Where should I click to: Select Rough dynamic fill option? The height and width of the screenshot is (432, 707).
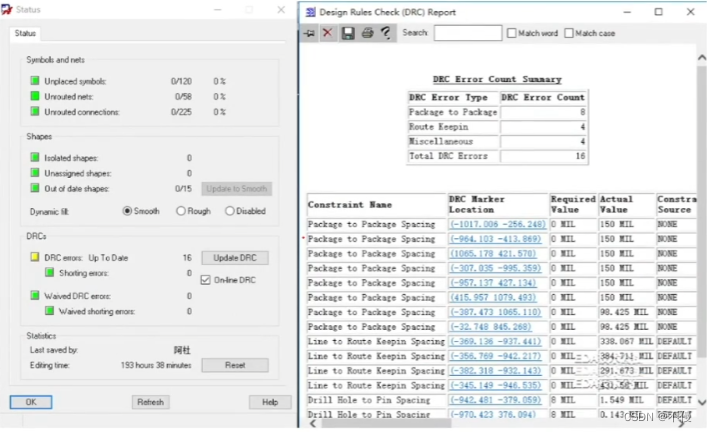coord(181,211)
